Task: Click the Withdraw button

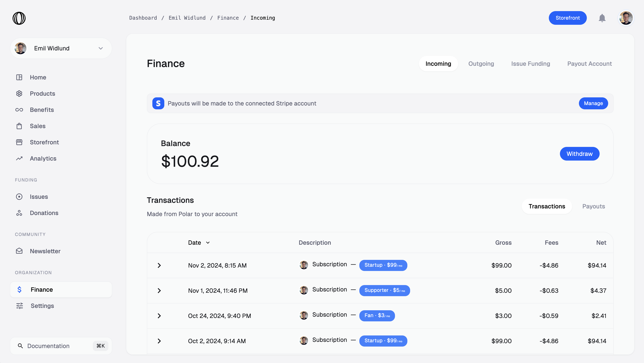Action: [580, 154]
